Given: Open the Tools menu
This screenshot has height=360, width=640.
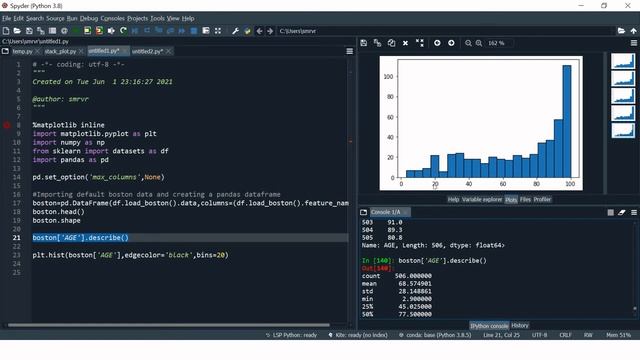Looking at the screenshot, I should (x=157, y=18).
